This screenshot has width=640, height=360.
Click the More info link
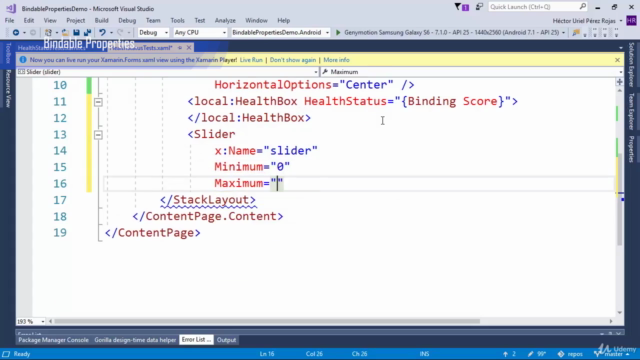336,60
